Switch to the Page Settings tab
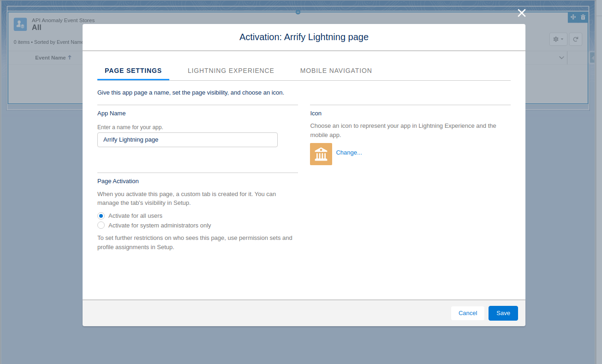 pos(133,71)
